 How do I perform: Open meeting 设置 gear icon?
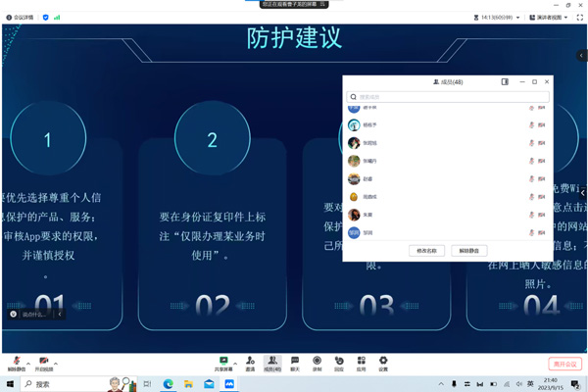coord(383,362)
